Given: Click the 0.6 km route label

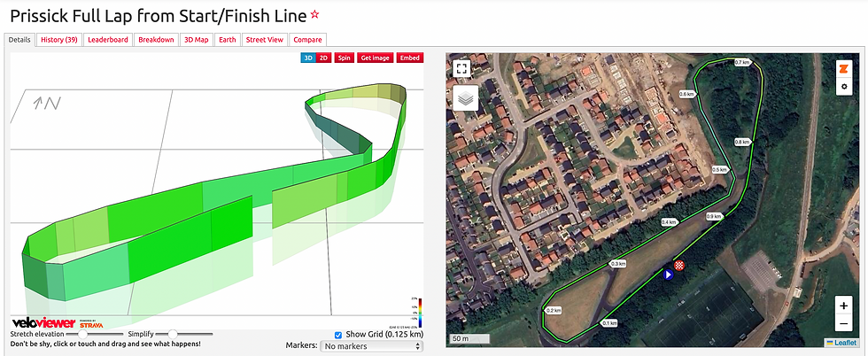Looking at the screenshot, I should click(687, 94).
